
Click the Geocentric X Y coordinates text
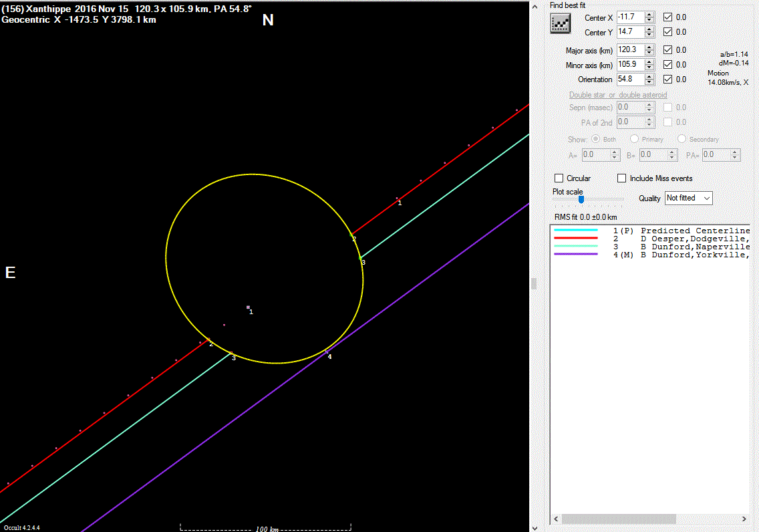point(79,20)
